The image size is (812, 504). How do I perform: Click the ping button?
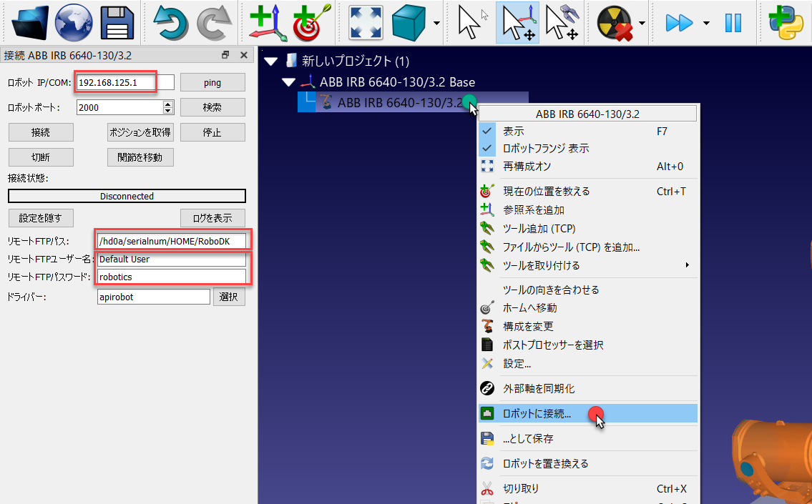[212, 83]
